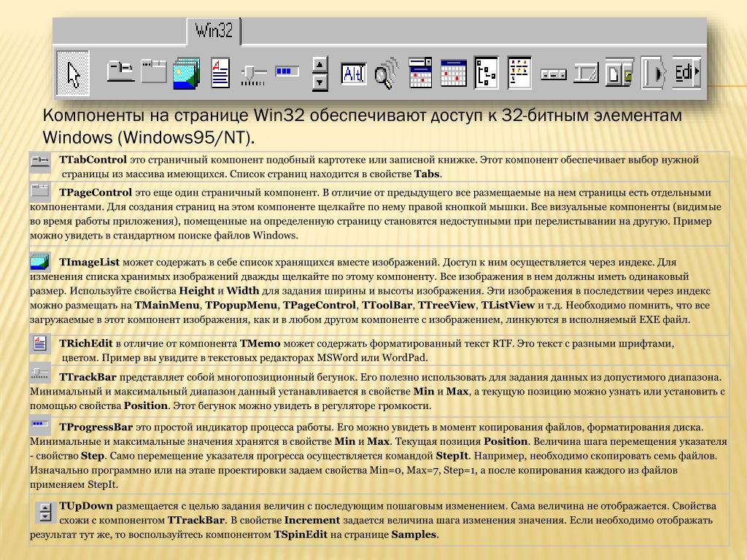Choose the TMonthCalendar component icon
This screenshot has height=560, width=747.
(453, 74)
